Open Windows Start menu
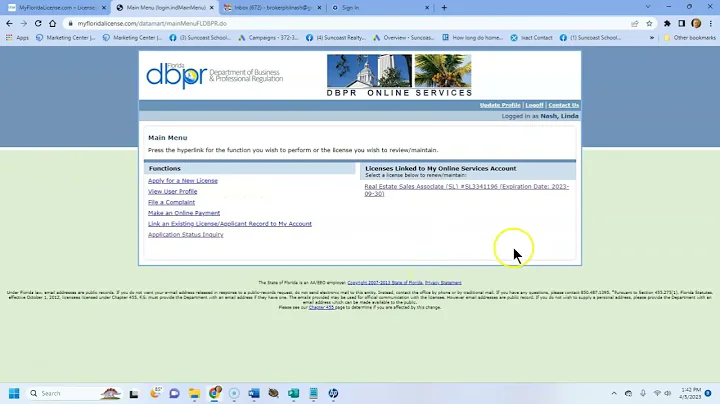This screenshot has height=404, width=720. (14, 393)
